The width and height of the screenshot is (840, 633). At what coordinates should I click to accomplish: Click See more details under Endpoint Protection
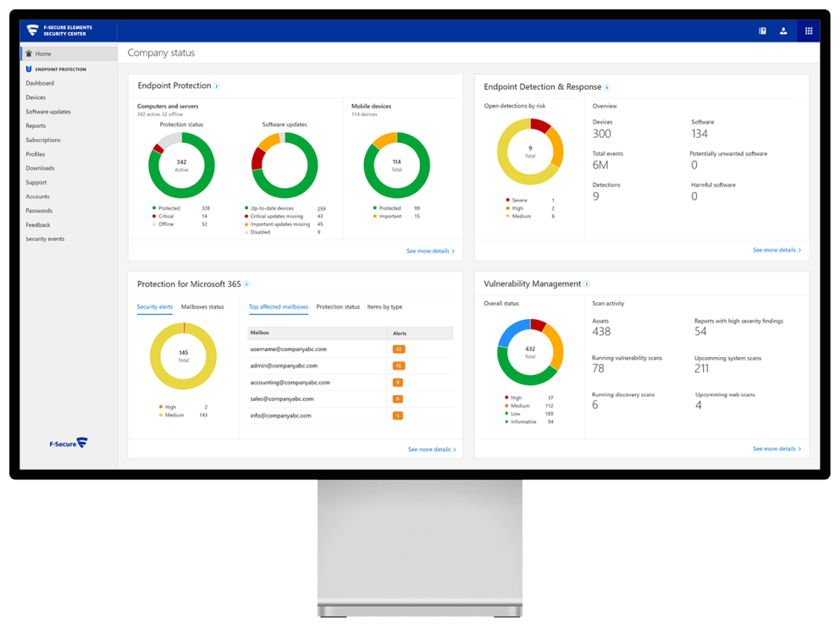430,251
